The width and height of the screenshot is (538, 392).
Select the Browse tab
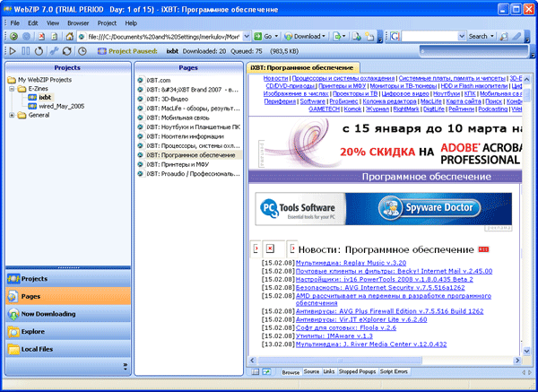tap(291, 372)
